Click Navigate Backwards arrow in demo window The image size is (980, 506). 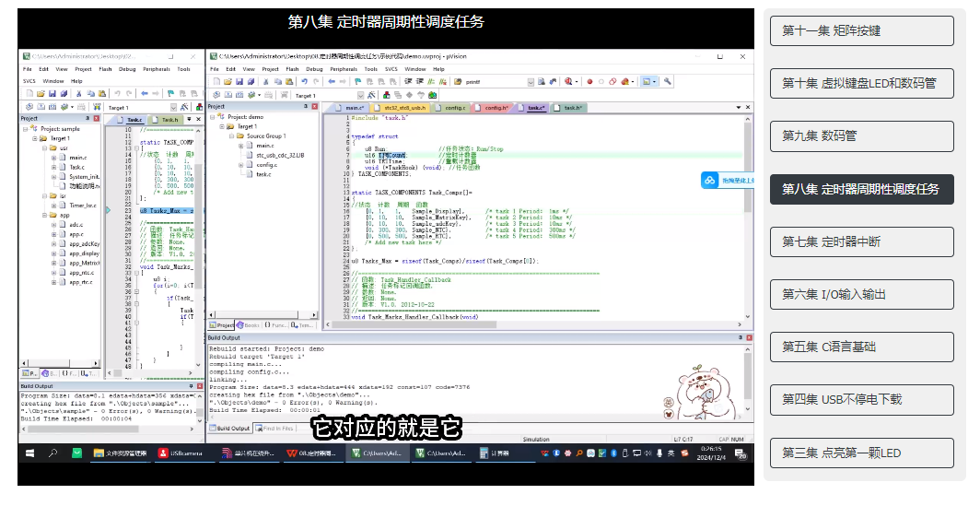click(332, 81)
